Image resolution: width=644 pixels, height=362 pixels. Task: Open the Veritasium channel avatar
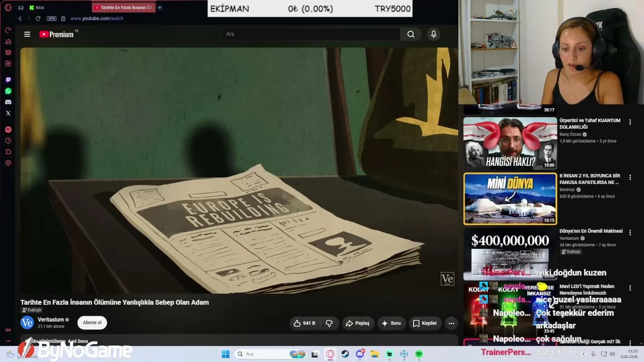[27, 323]
